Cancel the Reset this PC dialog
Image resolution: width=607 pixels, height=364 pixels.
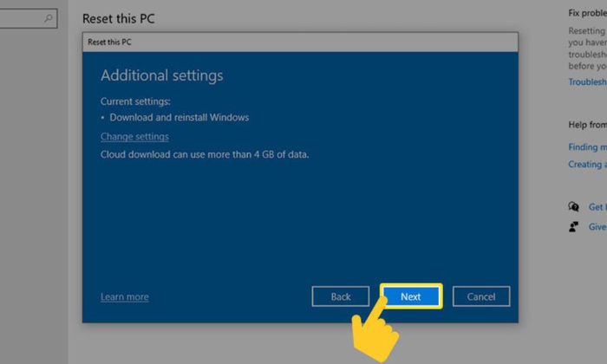pos(480,296)
